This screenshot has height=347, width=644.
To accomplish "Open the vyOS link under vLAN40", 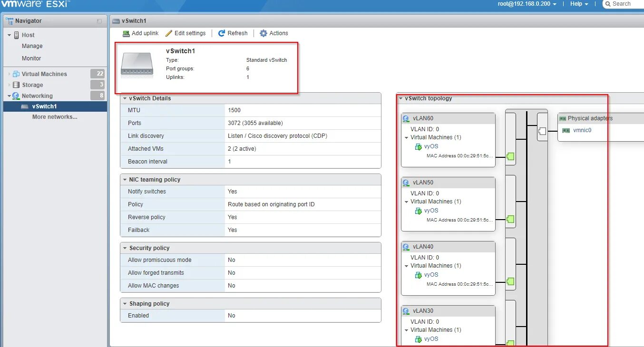I will [x=431, y=275].
